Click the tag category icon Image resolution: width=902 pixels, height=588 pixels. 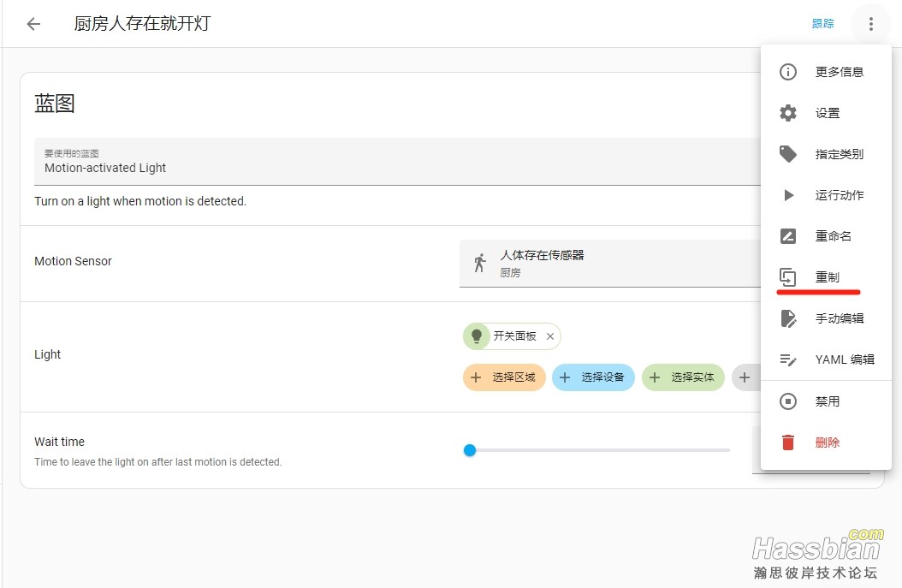click(788, 153)
